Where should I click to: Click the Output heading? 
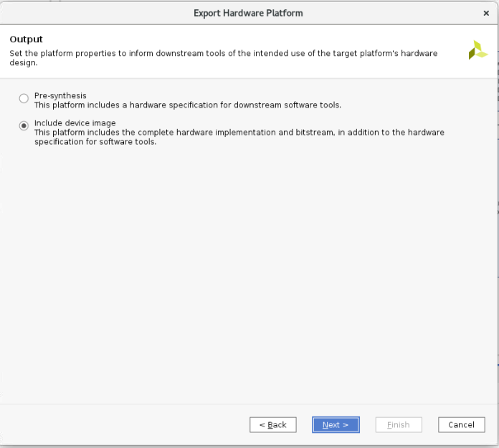click(x=26, y=39)
